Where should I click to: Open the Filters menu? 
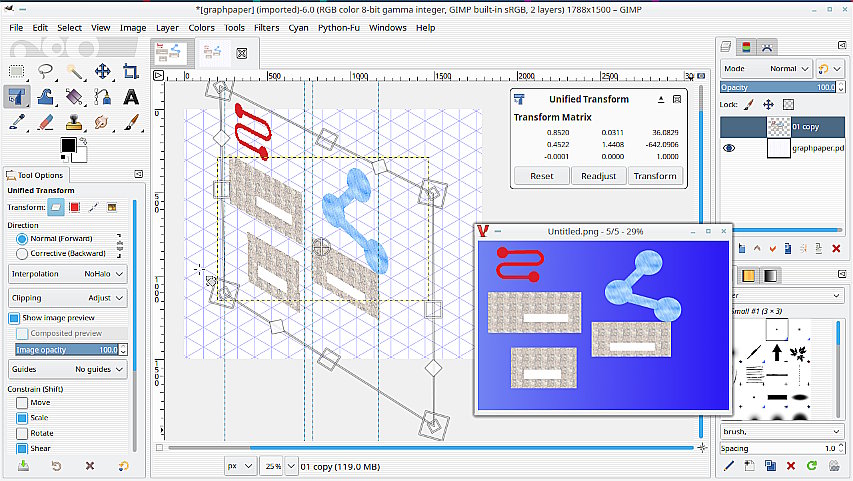[267, 28]
